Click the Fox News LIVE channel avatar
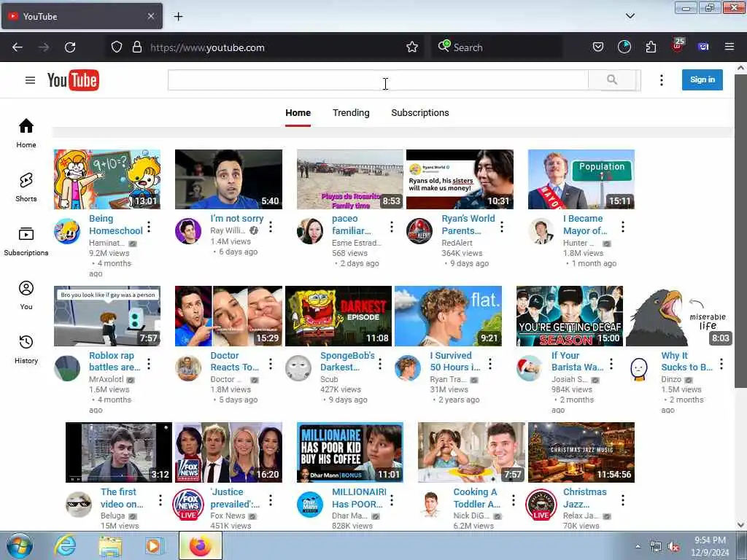The height and width of the screenshot is (560, 747). tap(188, 505)
